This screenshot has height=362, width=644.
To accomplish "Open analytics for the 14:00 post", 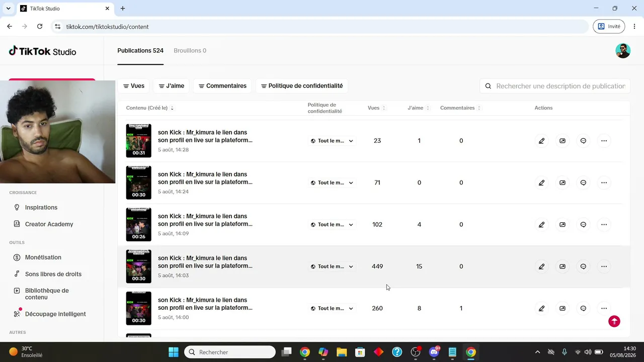I will pyautogui.click(x=562, y=308).
